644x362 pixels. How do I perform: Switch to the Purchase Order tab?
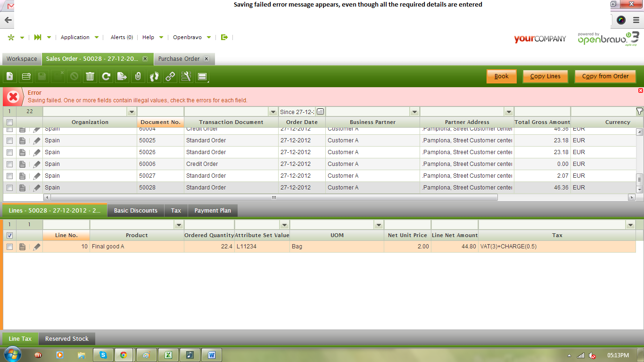[x=179, y=59]
